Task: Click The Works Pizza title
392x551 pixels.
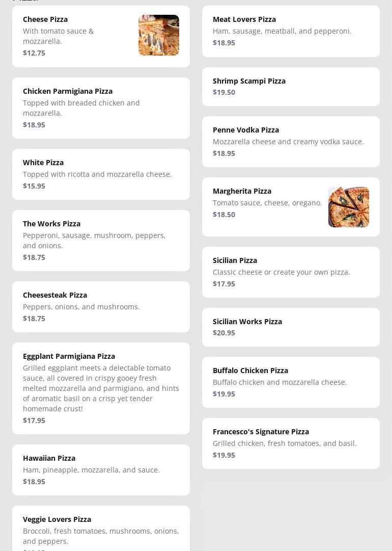Action: point(51,224)
